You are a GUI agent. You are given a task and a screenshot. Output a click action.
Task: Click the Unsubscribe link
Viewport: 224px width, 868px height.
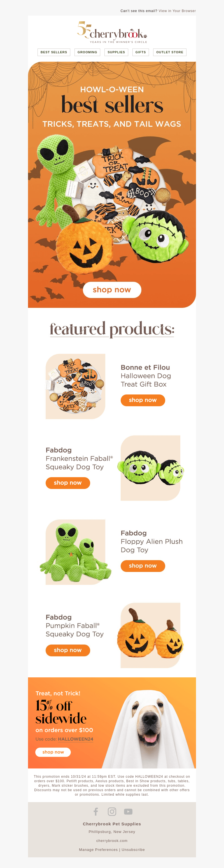(x=133, y=849)
